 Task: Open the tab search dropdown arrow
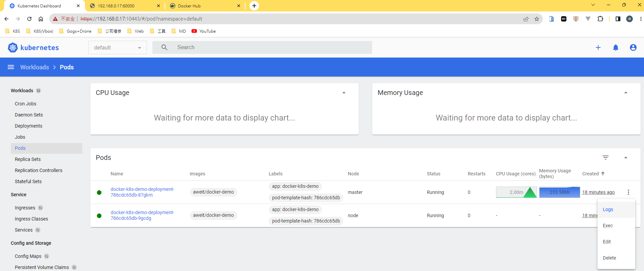593,5
